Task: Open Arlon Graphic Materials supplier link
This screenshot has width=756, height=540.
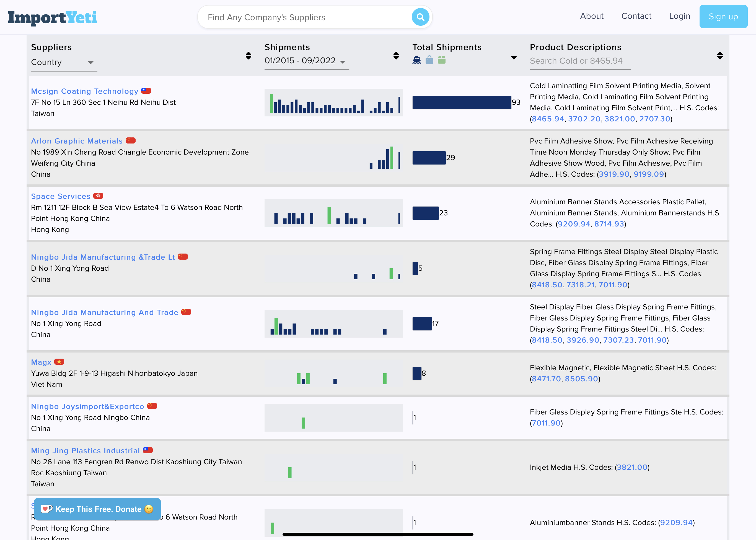Action: coord(77,141)
